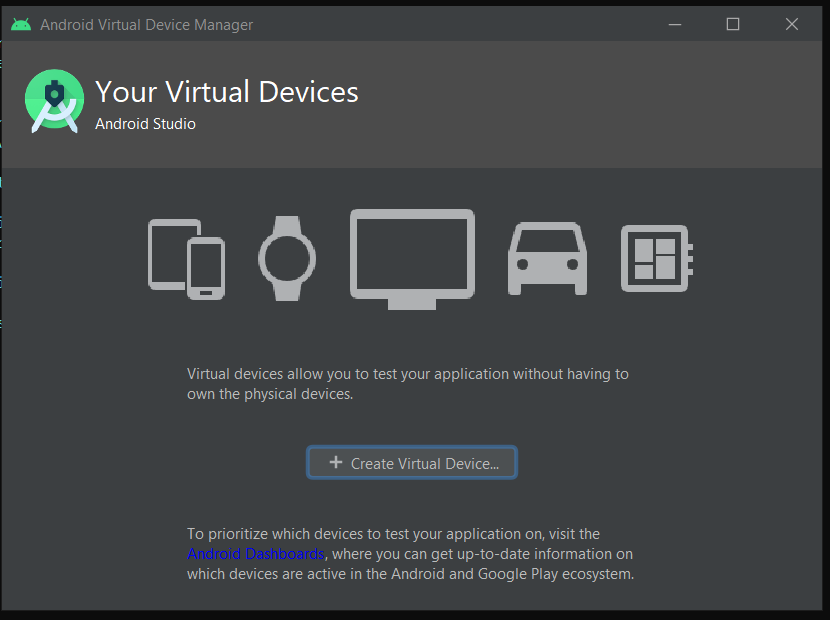This screenshot has height=620, width=830.
Task: Click the Android Virtual Device Manager title
Action: tap(147, 25)
